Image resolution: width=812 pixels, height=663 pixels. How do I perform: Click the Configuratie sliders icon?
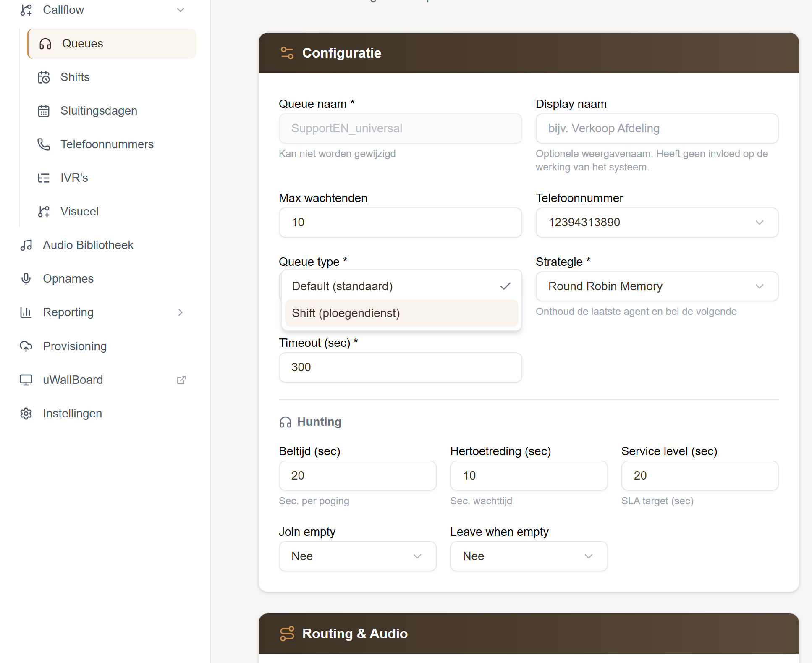click(x=287, y=53)
